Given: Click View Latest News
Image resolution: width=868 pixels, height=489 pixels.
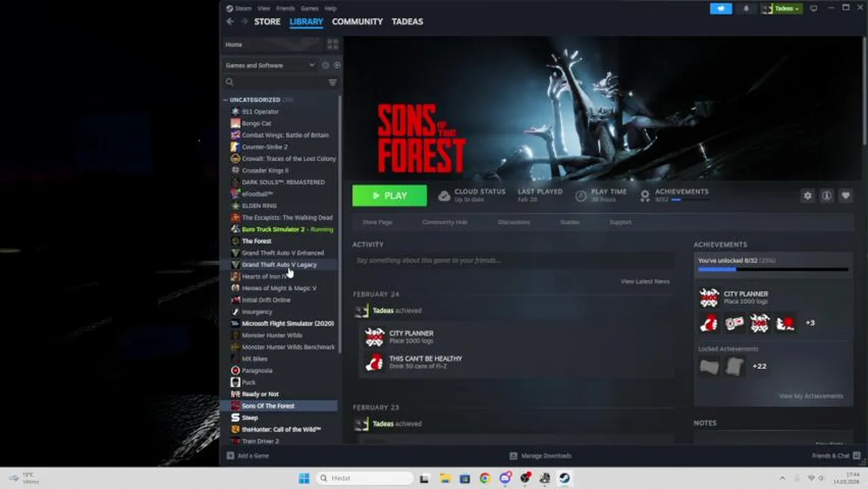Looking at the screenshot, I should [x=645, y=281].
